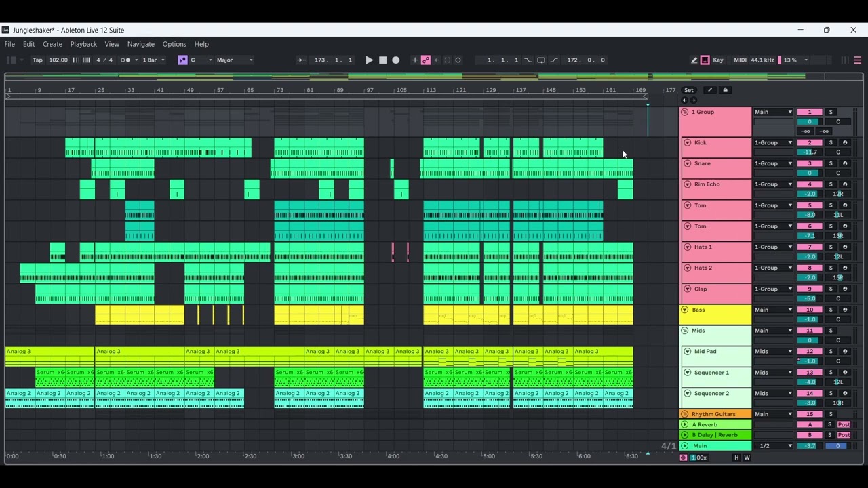Collapse the Bass track with its arrow
Image resolution: width=868 pixels, height=488 pixels.
(x=684, y=310)
